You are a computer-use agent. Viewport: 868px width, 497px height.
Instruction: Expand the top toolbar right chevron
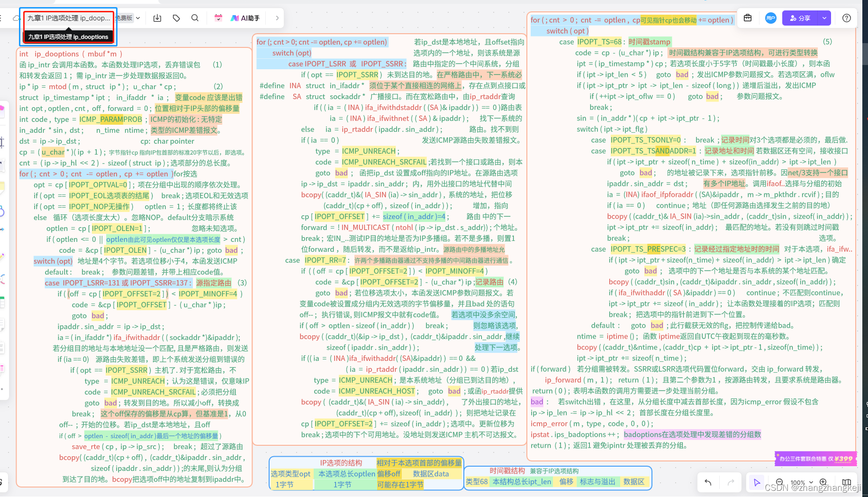(x=277, y=18)
